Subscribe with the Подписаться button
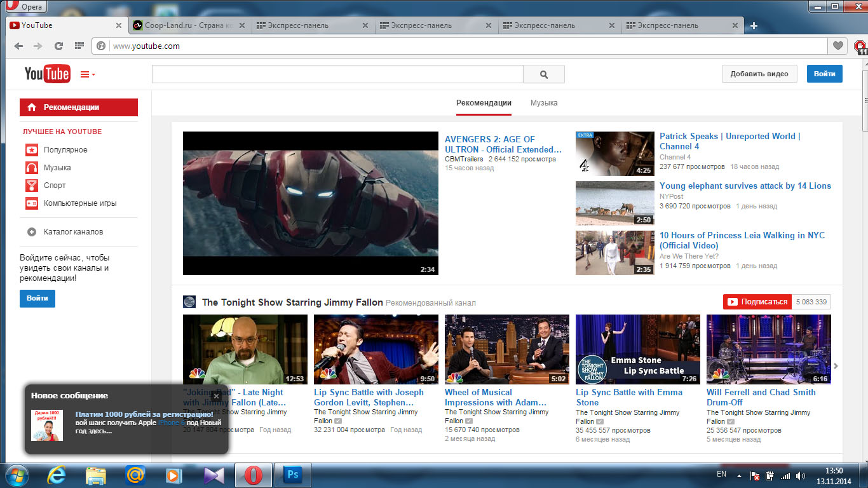The width and height of the screenshot is (868, 488). point(757,302)
